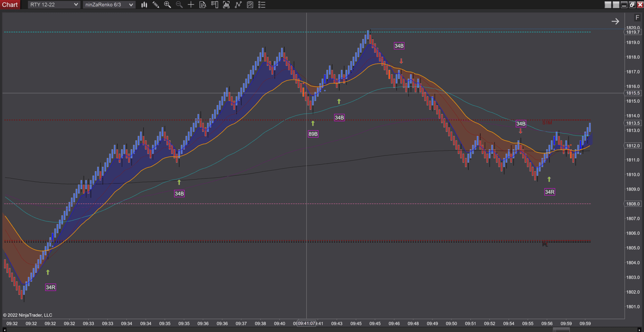Image resolution: width=644 pixels, height=332 pixels.
Task: Open the Data Series settings icon
Action: (x=203, y=5)
